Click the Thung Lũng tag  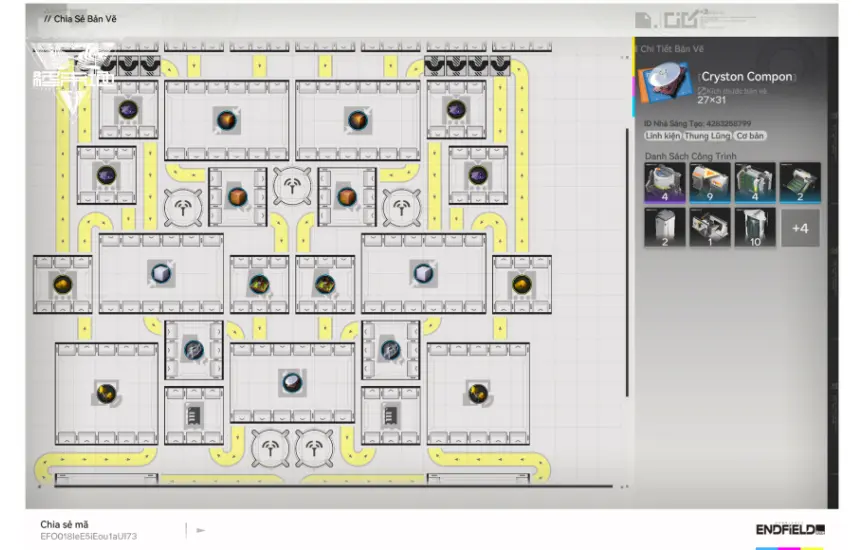click(x=707, y=136)
